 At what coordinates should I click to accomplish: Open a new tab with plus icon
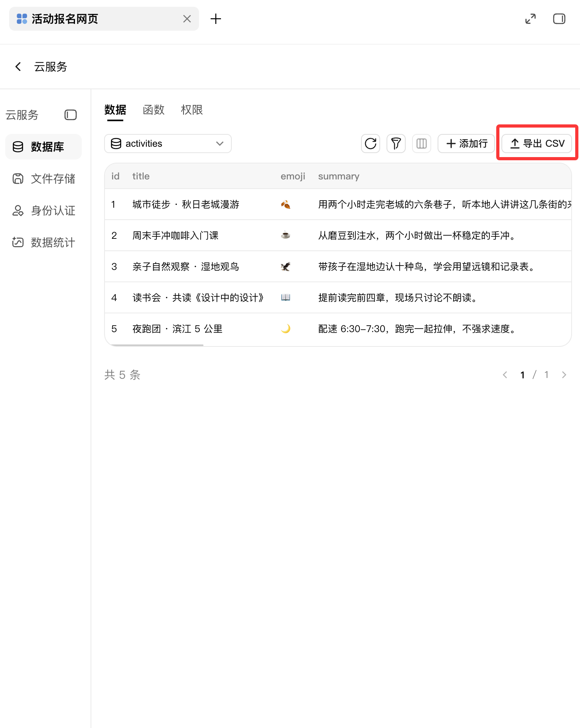215,19
